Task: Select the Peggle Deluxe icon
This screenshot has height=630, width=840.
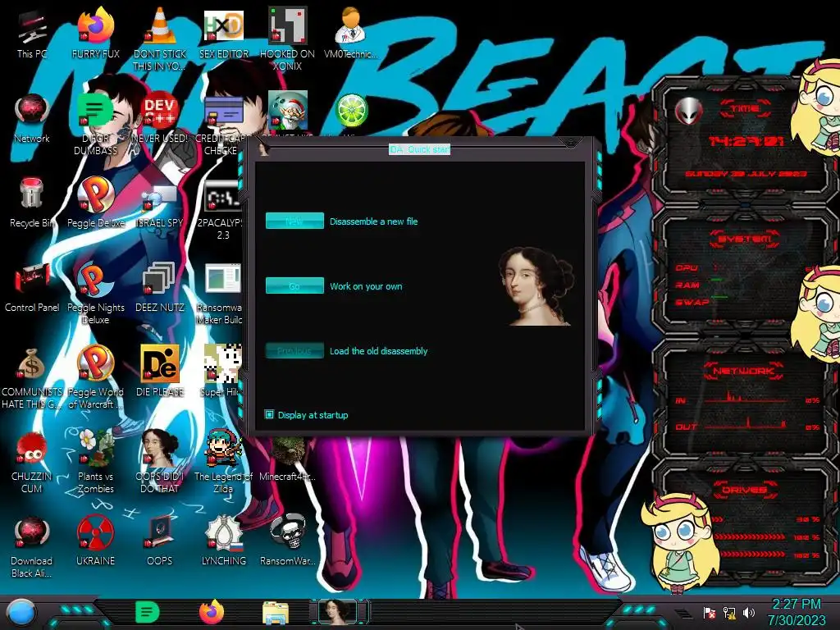Action: [x=95, y=203]
